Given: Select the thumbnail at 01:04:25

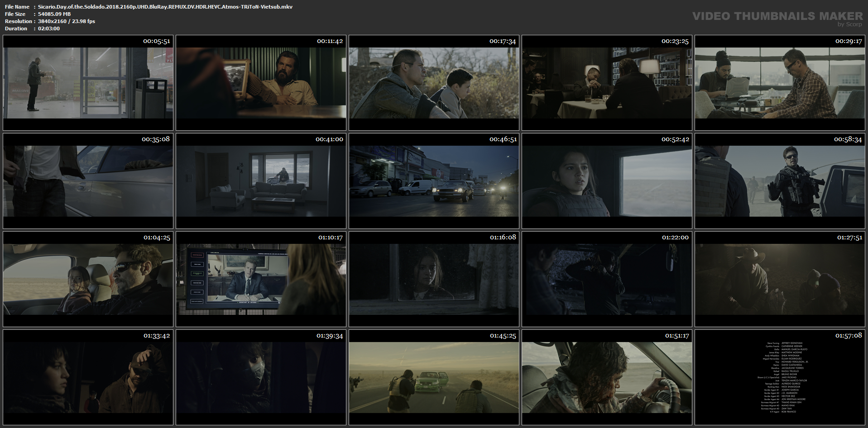Looking at the screenshot, I should coord(88,279).
